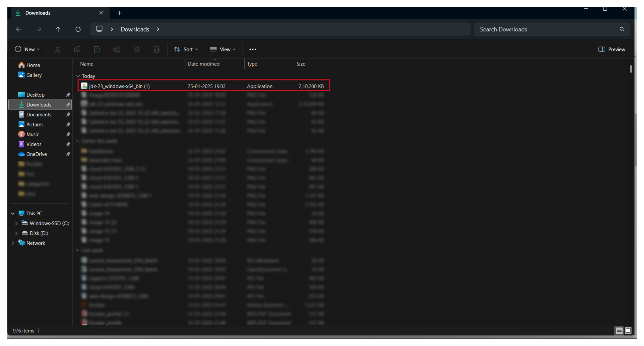Go up one folder level
This screenshot has width=644, height=346.
58,29
